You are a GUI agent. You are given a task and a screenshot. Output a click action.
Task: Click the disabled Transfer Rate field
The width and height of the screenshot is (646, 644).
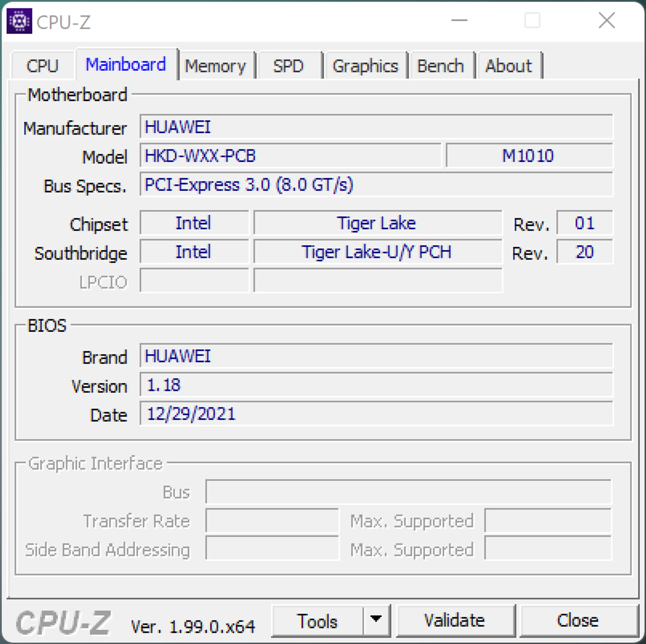[272, 521]
